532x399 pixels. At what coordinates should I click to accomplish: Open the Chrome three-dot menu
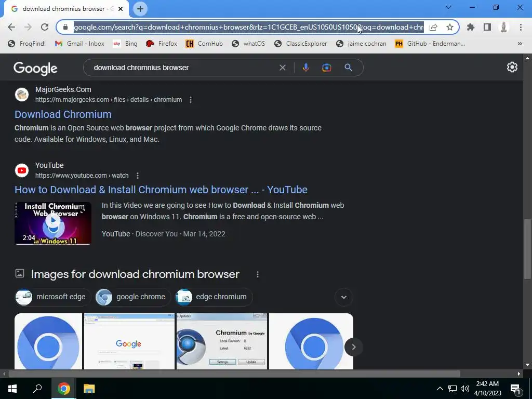click(521, 27)
